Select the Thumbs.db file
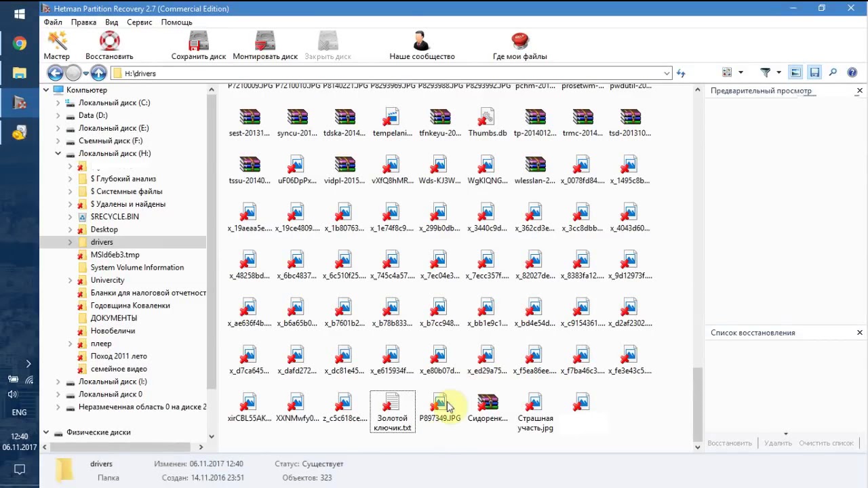 pyautogui.click(x=487, y=122)
